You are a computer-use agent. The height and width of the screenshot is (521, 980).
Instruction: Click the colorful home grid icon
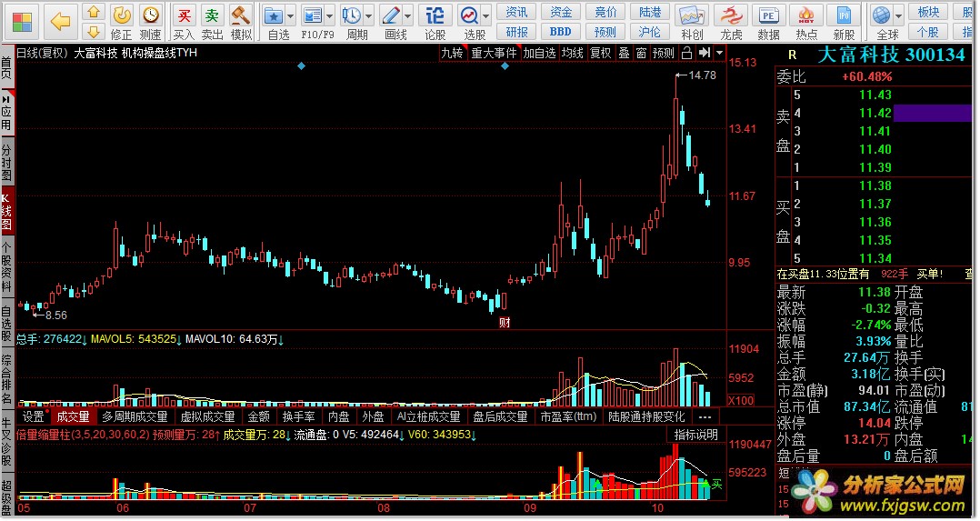point(22,21)
